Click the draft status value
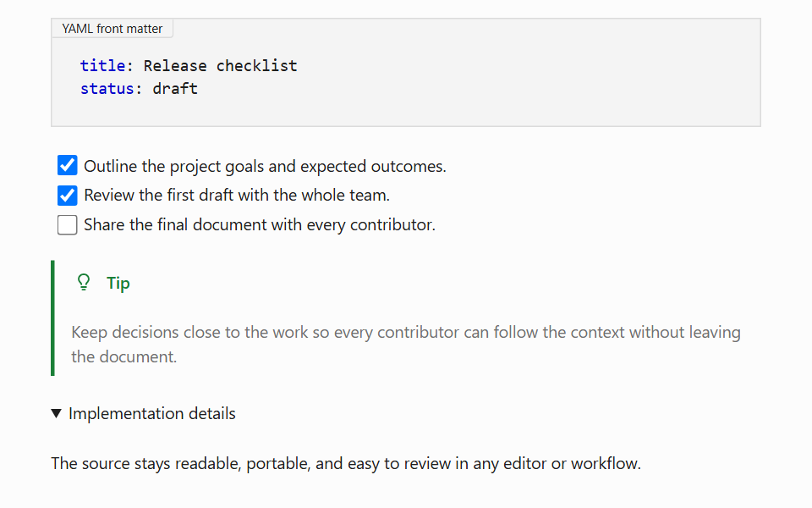 coord(175,89)
